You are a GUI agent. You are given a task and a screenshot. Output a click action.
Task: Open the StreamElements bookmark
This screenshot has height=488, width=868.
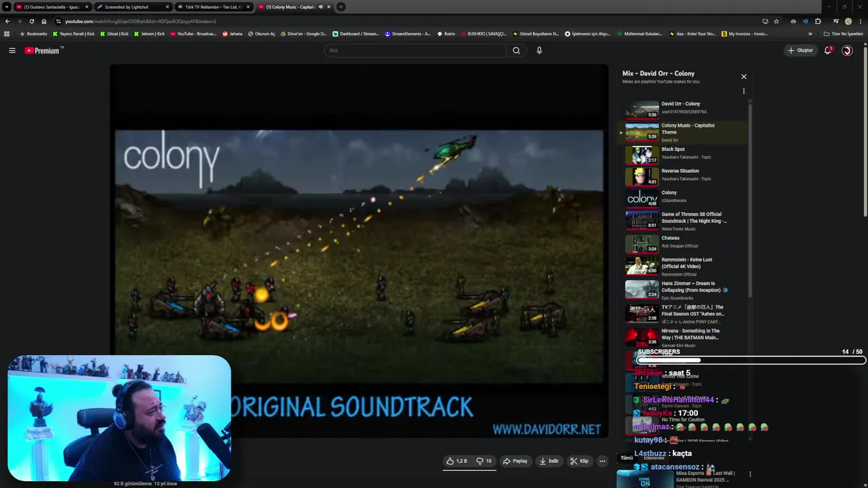coord(408,33)
